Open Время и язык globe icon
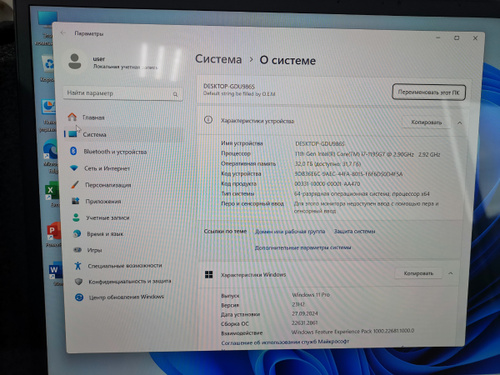The width and height of the screenshot is (500, 375). [x=77, y=233]
